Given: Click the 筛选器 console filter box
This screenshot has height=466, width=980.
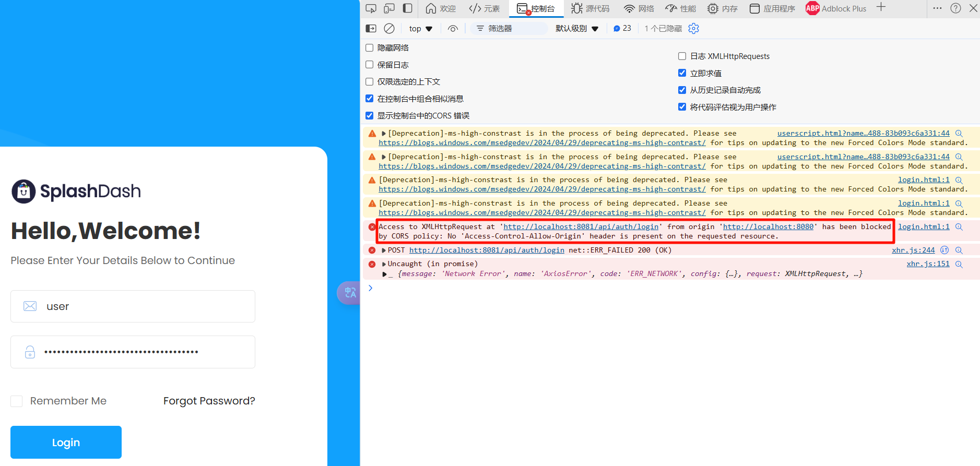Looking at the screenshot, I should (x=509, y=29).
